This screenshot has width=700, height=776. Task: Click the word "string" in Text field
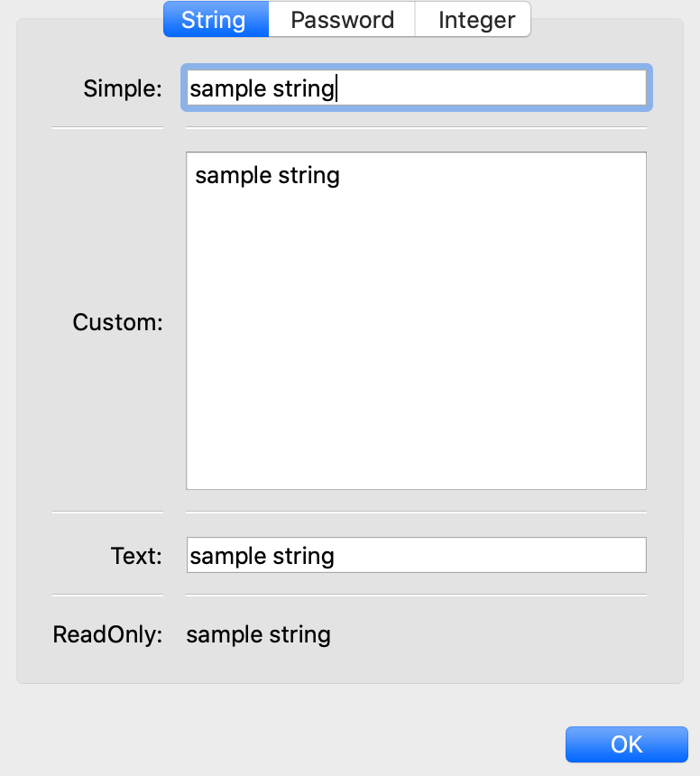tap(303, 556)
